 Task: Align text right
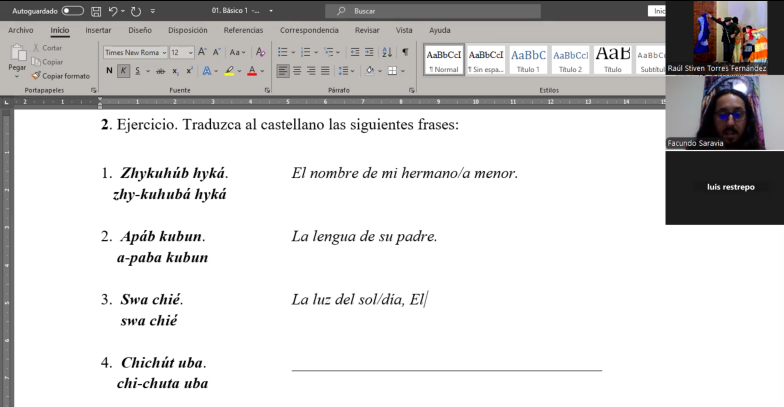tap(311, 71)
